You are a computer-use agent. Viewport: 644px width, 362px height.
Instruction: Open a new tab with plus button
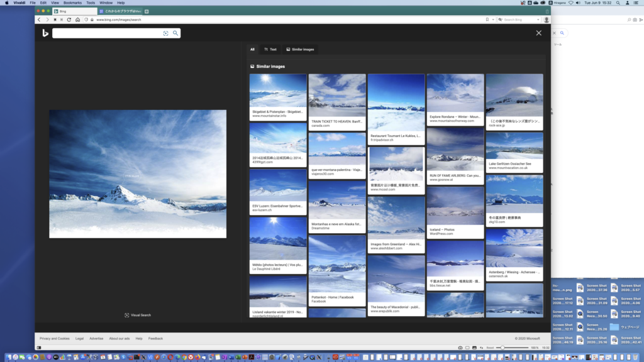click(x=147, y=11)
